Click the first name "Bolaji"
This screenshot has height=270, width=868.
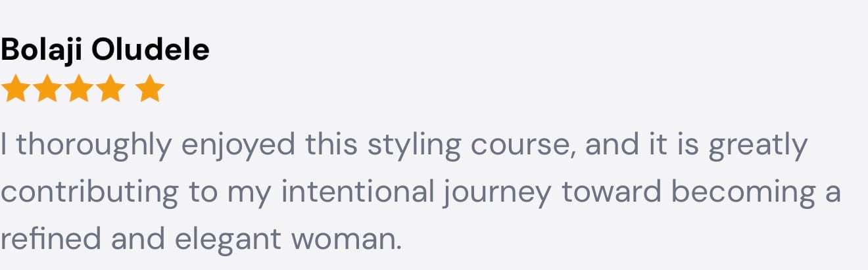(42, 50)
